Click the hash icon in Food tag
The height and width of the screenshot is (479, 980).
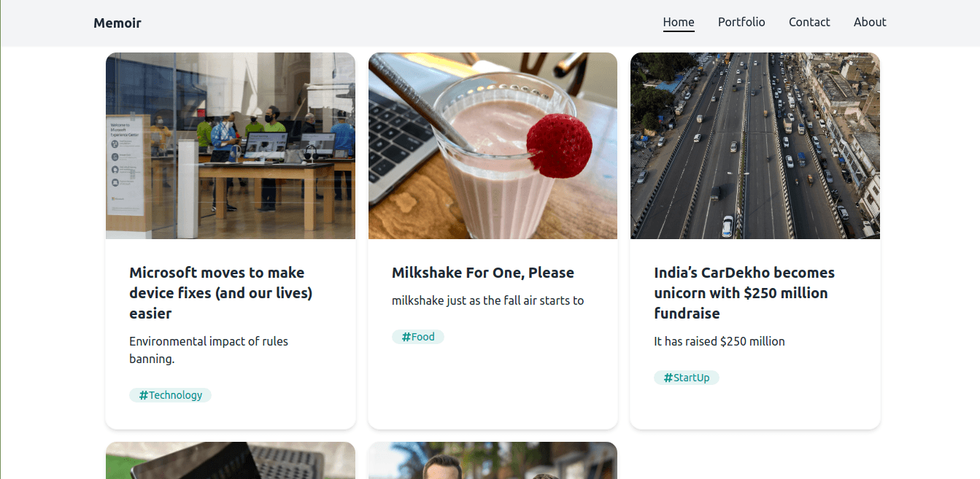pyautogui.click(x=406, y=337)
